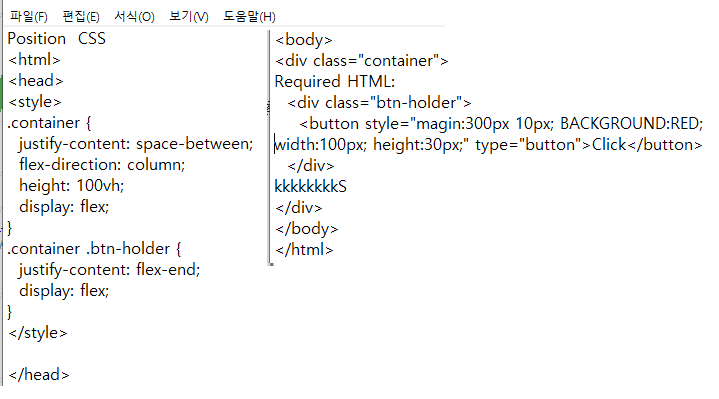Click the 'BACKGROUND:RED;' text in button style
719x399 pixels.
631,124
